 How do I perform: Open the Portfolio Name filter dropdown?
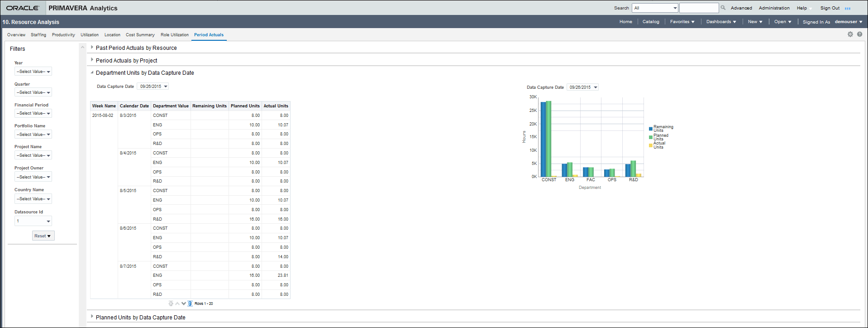point(33,135)
